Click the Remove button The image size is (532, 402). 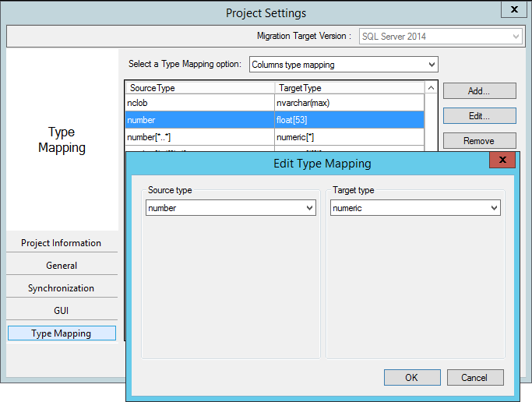point(479,141)
